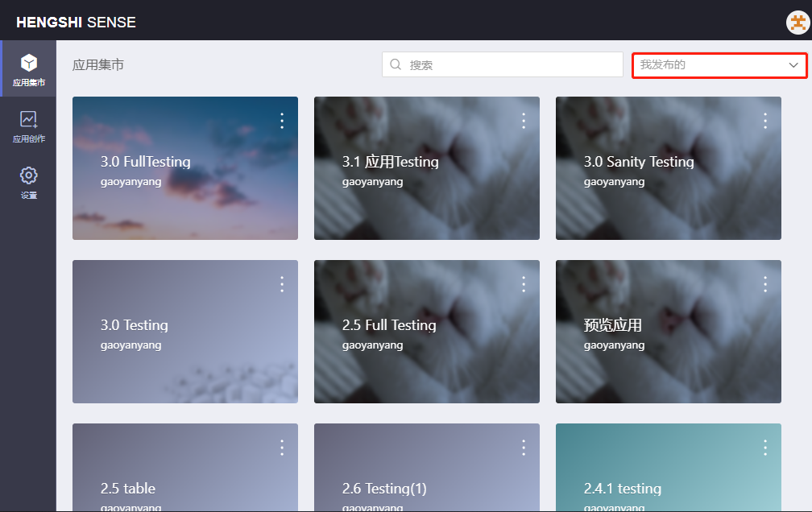Open the 3.0 Testing app card
This screenshot has width=812, height=512.
click(x=185, y=332)
